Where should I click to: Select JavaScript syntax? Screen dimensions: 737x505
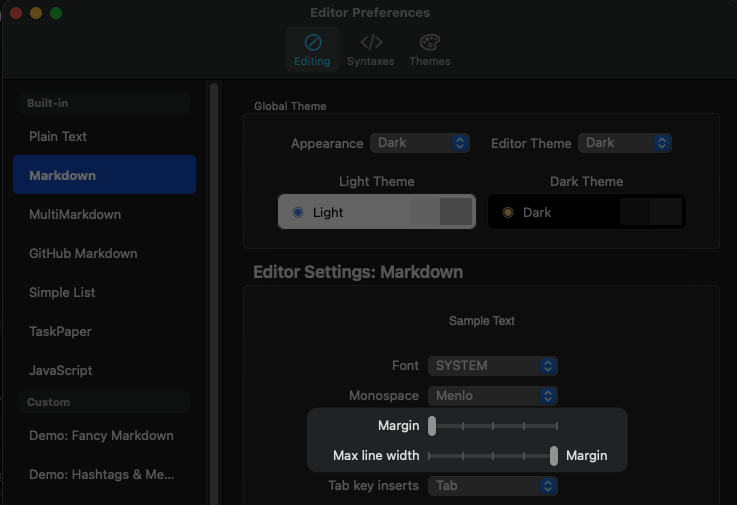pos(104,371)
